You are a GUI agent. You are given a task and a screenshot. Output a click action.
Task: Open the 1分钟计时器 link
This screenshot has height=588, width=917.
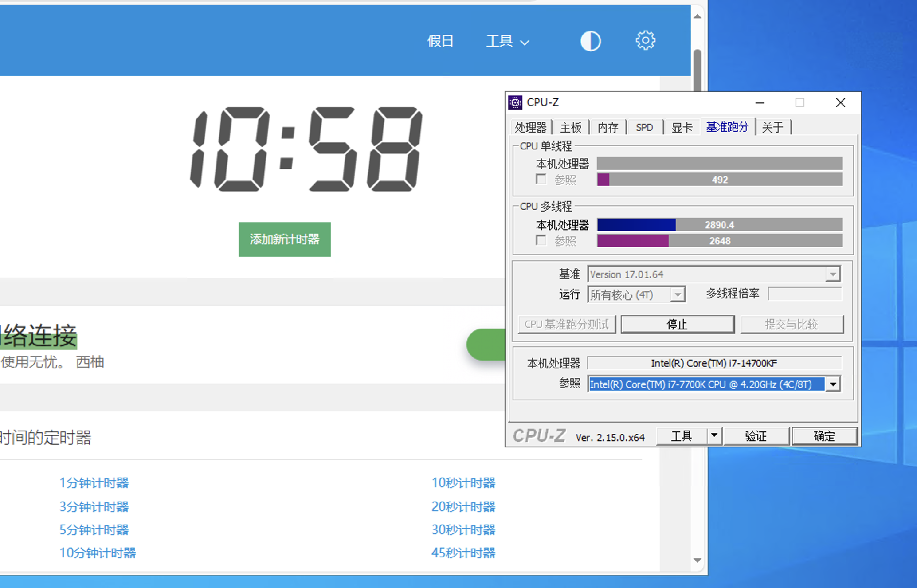(94, 483)
